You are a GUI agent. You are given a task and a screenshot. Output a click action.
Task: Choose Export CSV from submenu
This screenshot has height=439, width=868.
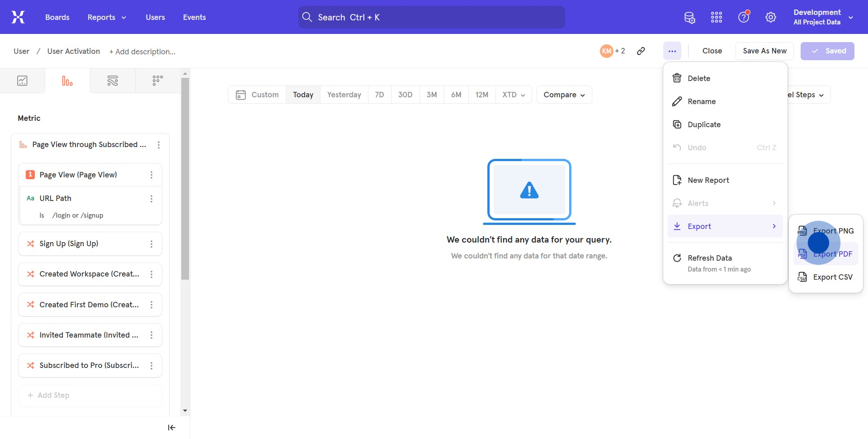(826, 277)
